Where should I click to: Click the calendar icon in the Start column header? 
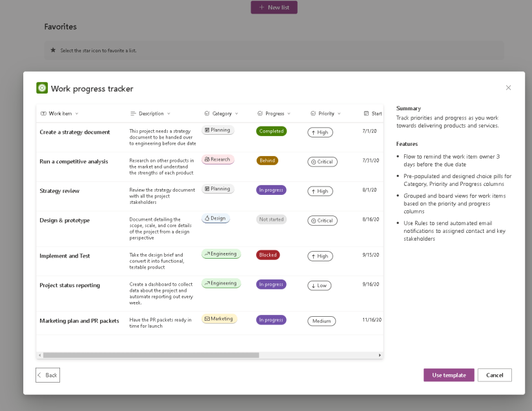coord(365,113)
